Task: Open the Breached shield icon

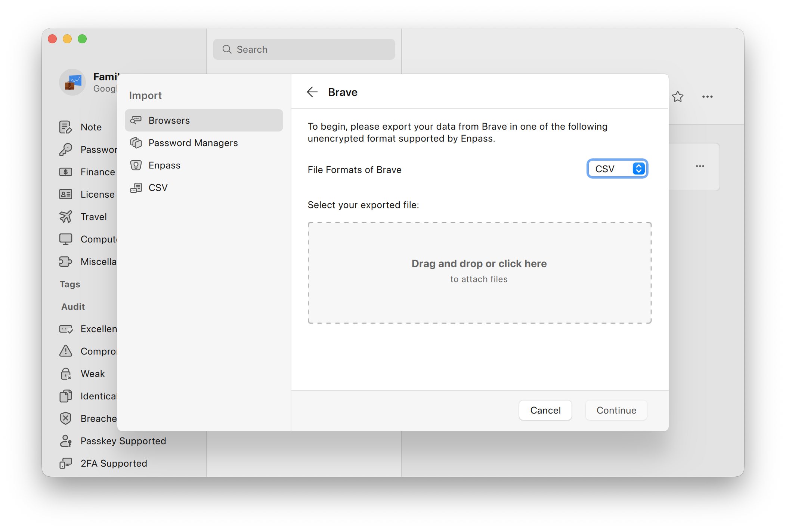Action: [x=66, y=418]
